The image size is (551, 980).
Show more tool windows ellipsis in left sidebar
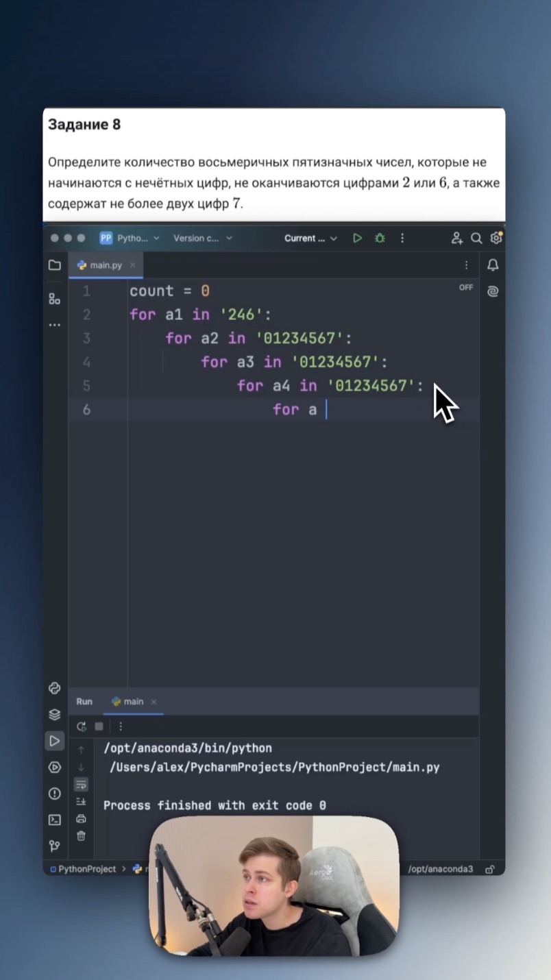(55, 325)
